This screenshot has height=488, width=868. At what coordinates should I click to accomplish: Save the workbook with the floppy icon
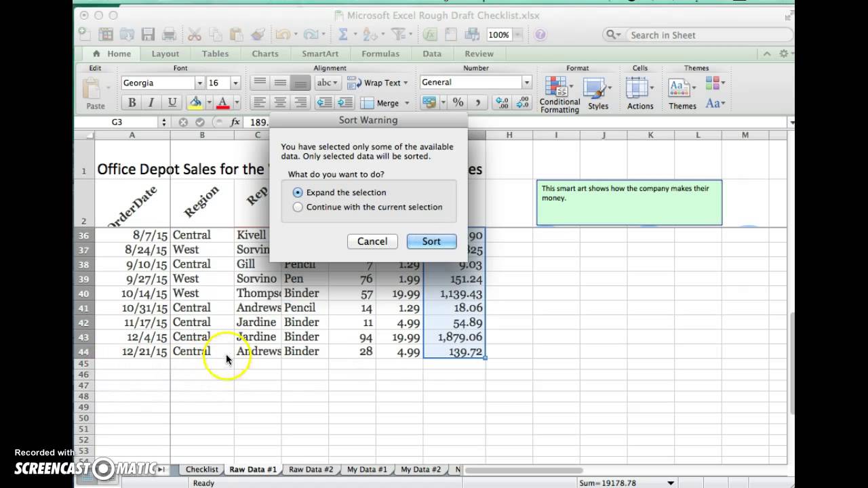click(x=148, y=34)
